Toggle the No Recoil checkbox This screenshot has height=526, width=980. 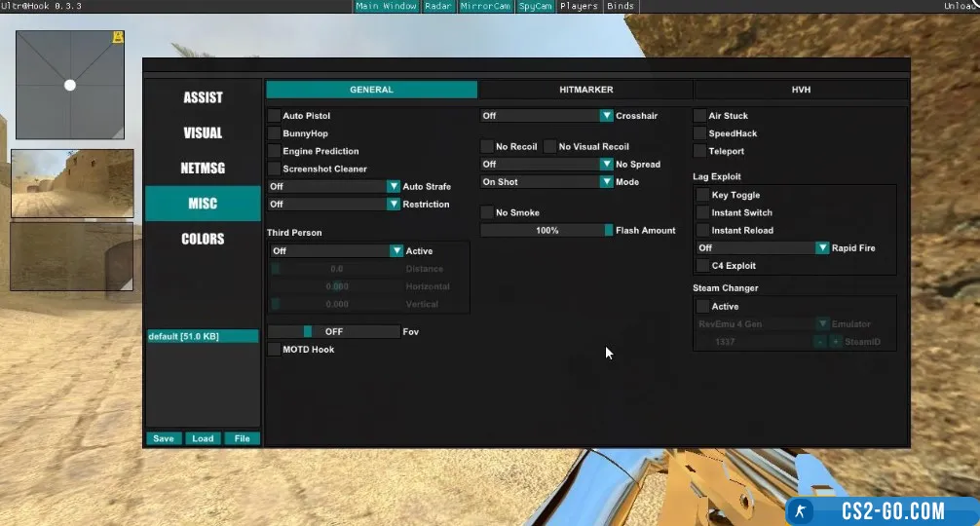coord(487,147)
